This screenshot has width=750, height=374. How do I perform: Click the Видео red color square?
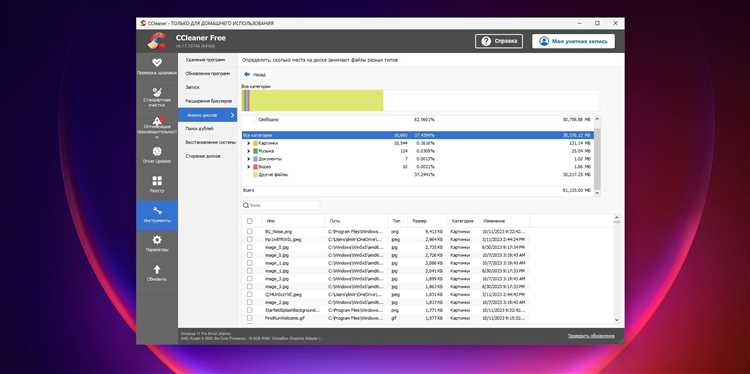point(255,167)
